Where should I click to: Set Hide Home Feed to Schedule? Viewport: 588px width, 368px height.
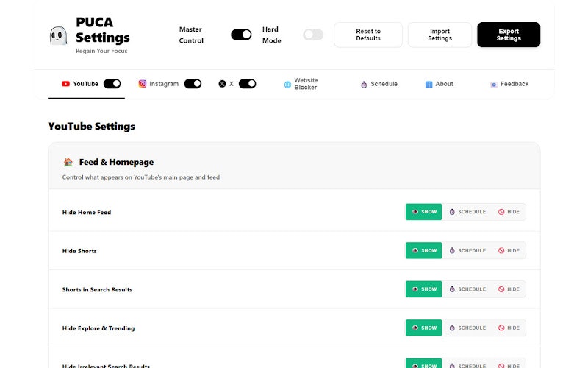pyautogui.click(x=467, y=212)
